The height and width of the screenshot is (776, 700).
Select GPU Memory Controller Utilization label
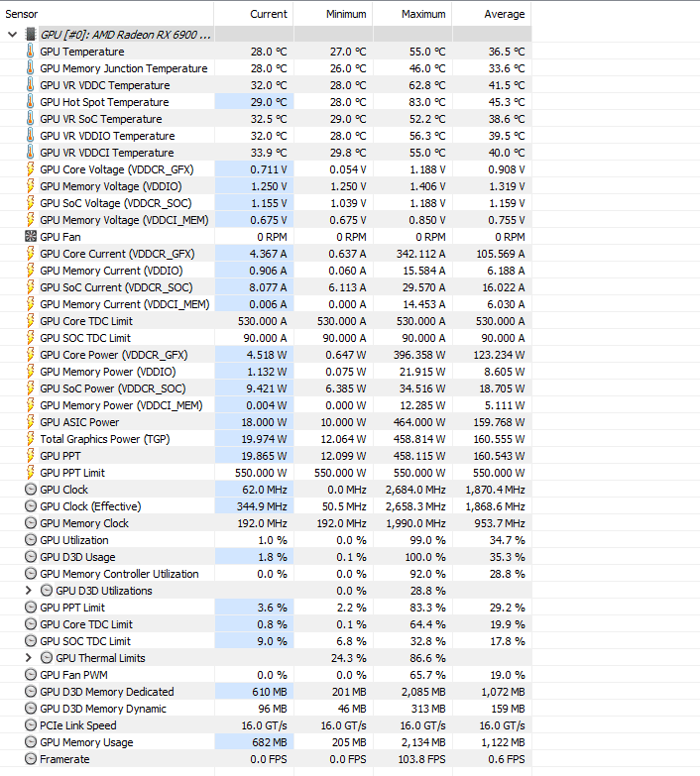[x=119, y=574]
